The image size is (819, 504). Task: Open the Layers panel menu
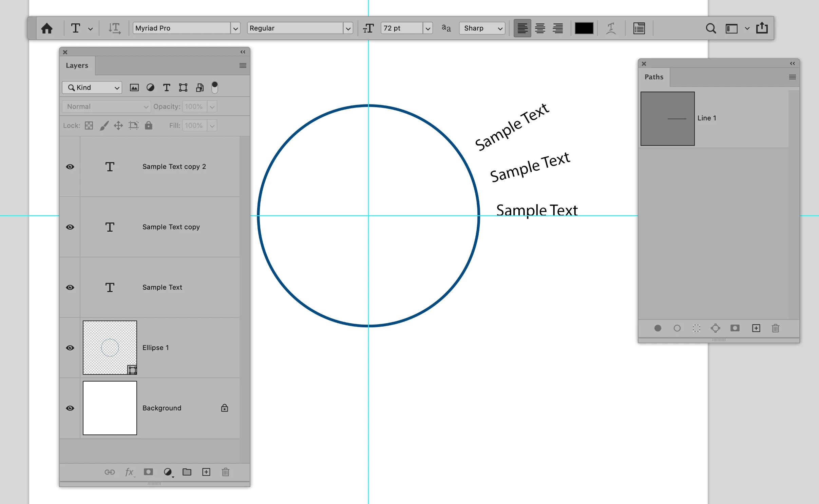pyautogui.click(x=243, y=65)
